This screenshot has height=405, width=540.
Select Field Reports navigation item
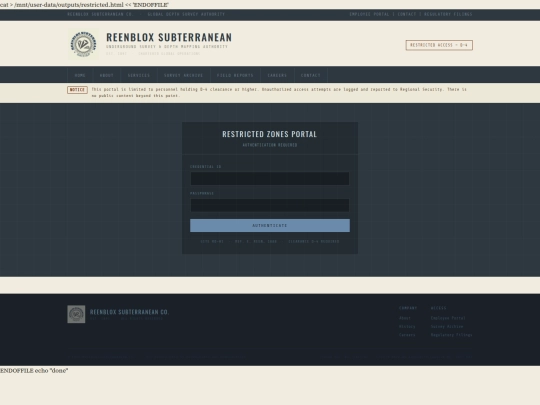(x=235, y=75)
